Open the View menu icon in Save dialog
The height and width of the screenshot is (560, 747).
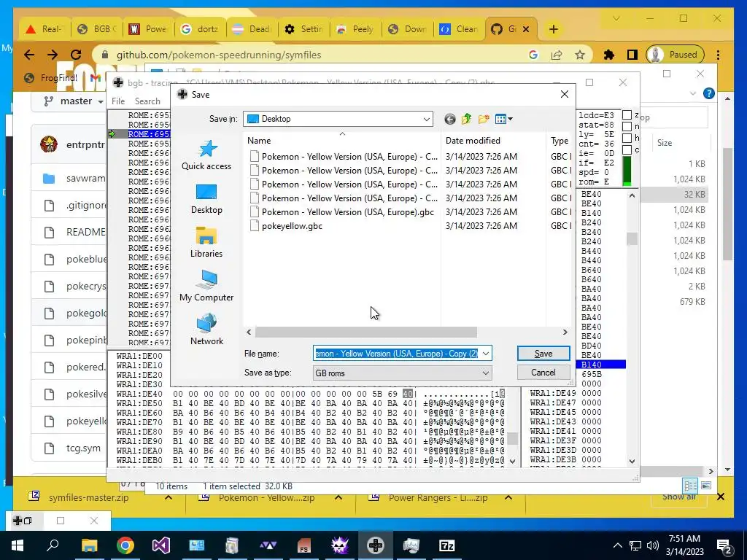coord(503,119)
